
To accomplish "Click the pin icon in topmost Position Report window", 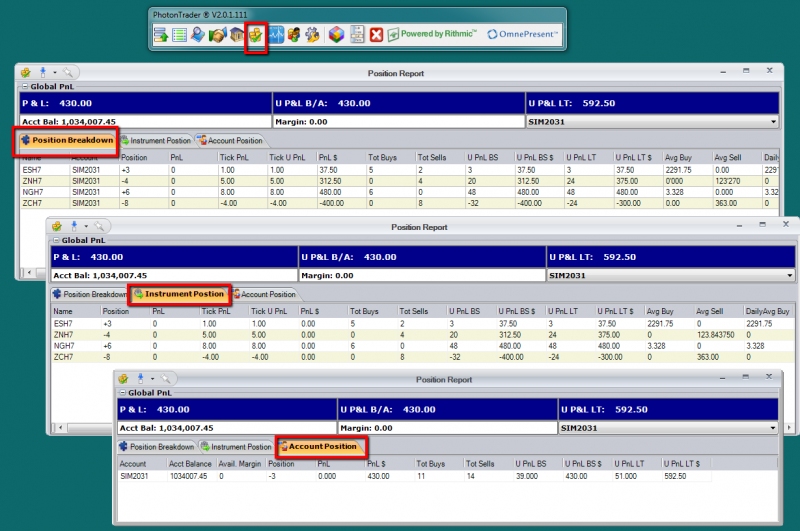I will pyautogui.click(x=43, y=72).
